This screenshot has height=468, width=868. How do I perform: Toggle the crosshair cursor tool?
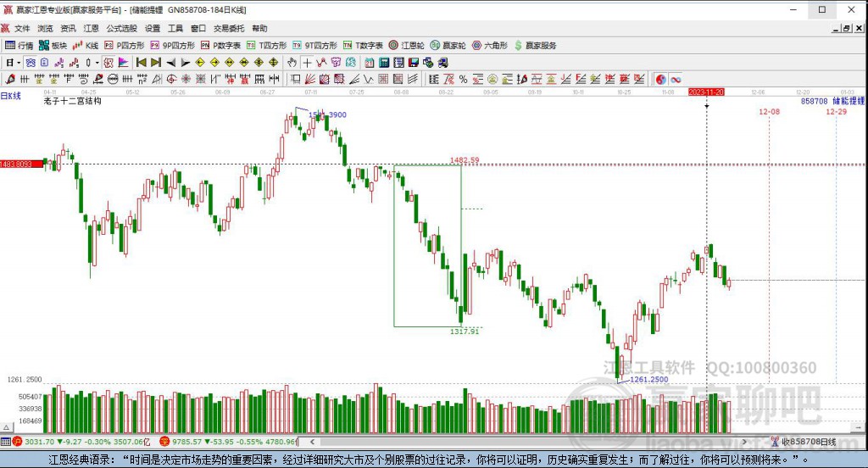pyautogui.click(x=307, y=63)
